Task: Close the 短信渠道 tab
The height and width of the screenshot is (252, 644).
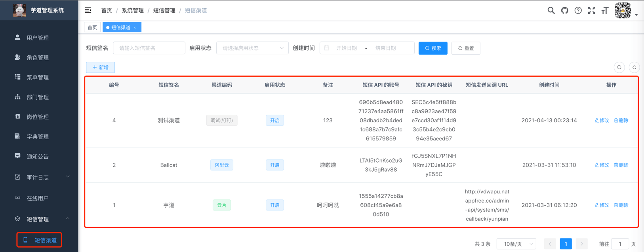Action: (135, 28)
